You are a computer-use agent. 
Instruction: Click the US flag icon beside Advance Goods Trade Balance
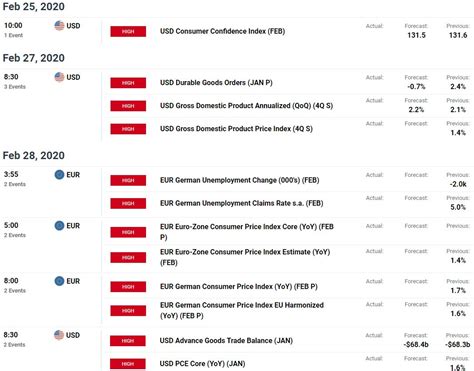[59, 335]
